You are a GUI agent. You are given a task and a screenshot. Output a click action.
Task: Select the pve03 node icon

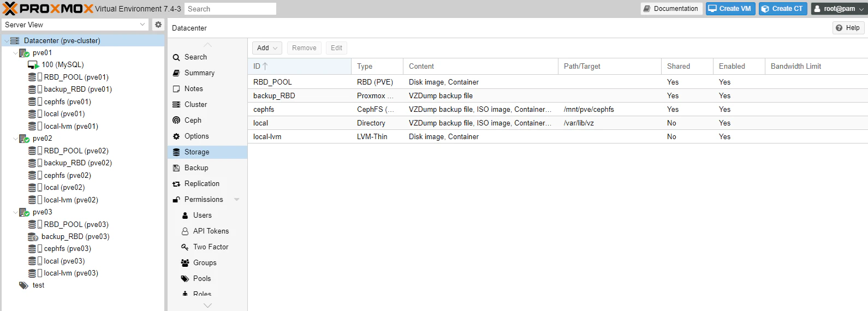tap(25, 212)
